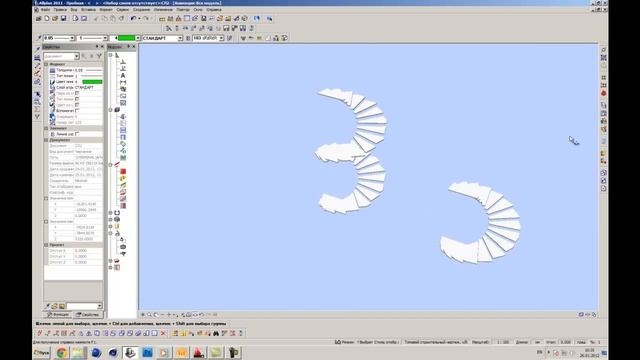Click the green 'Цвет лин' color swatch in Properties
Image resolution: width=640 pixels, height=360 pixels.
[92, 82]
